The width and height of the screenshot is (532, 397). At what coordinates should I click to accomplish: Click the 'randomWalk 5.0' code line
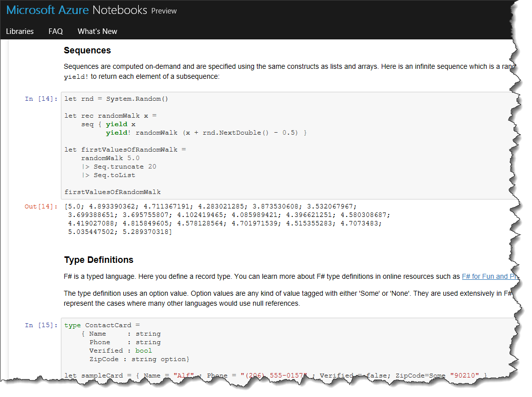[x=110, y=158]
